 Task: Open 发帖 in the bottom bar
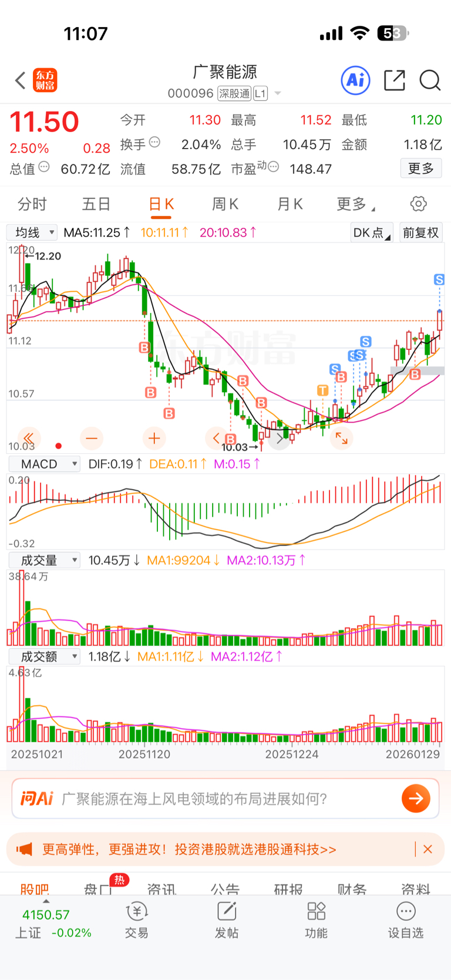click(x=226, y=920)
